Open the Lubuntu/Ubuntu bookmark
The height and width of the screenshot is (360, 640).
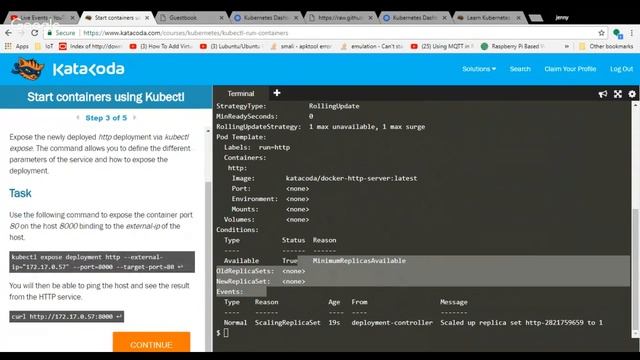pyautogui.click(x=231, y=46)
